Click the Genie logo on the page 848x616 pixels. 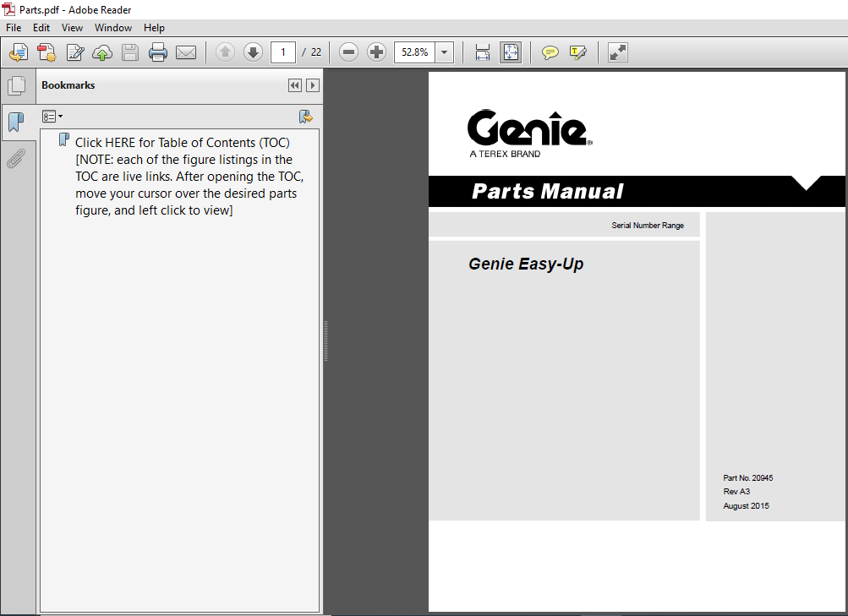[x=529, y=128]
